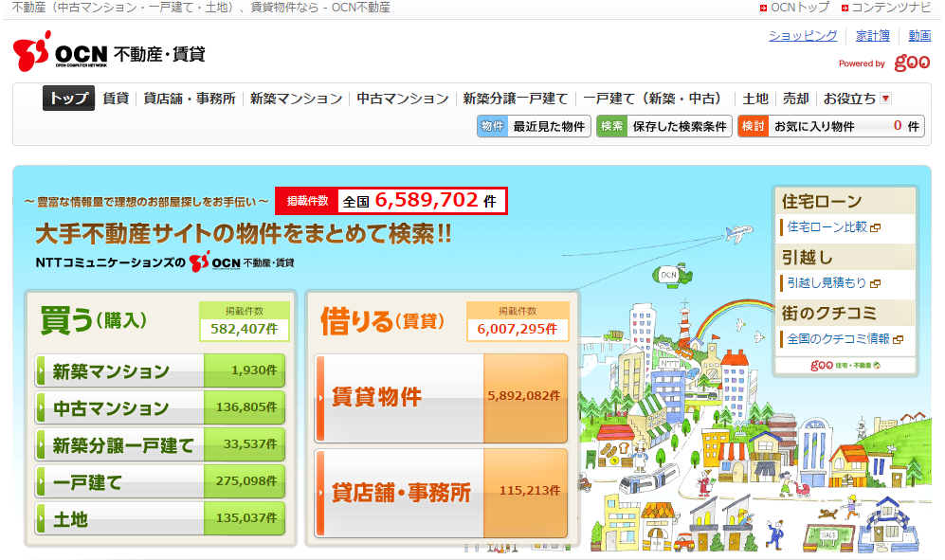Click the 住宅ローン sidebar heading
Viewport: 945px width, 560px height.
pos(822,201)
